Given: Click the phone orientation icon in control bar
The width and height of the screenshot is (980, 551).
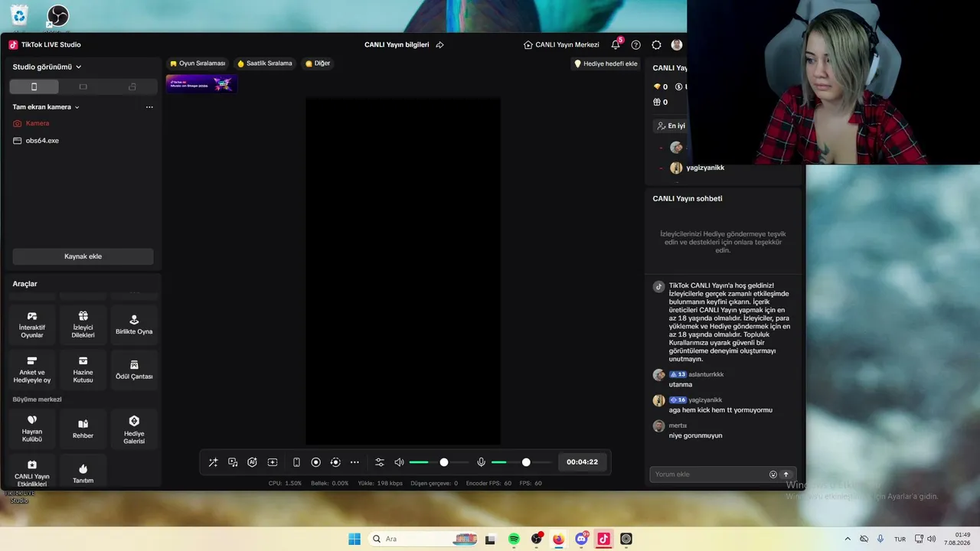Looking at the screenshot, I should click(x=296, y=462).
